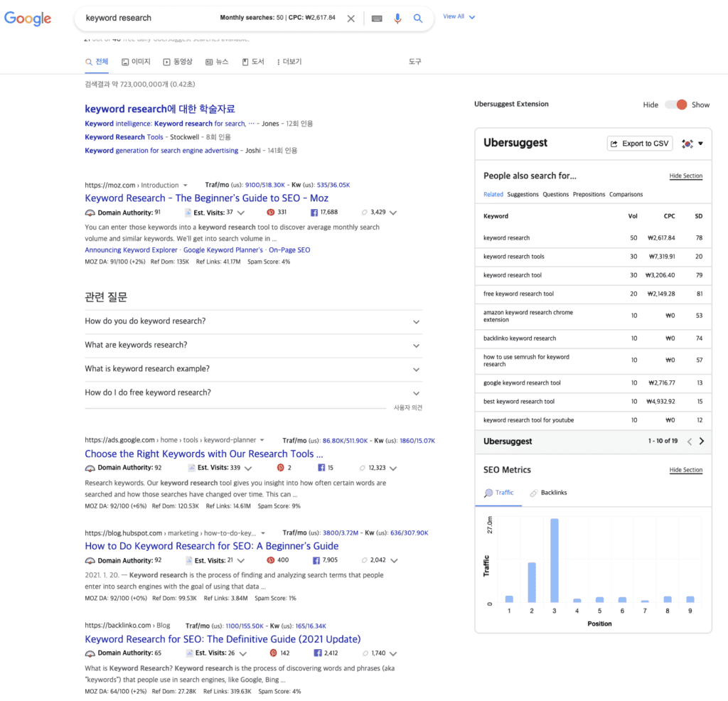The width and height of the screenshot is (728, 701).
Task: Click 'best keyword research tool' keyword row
Action: click(x=594, y=402)
